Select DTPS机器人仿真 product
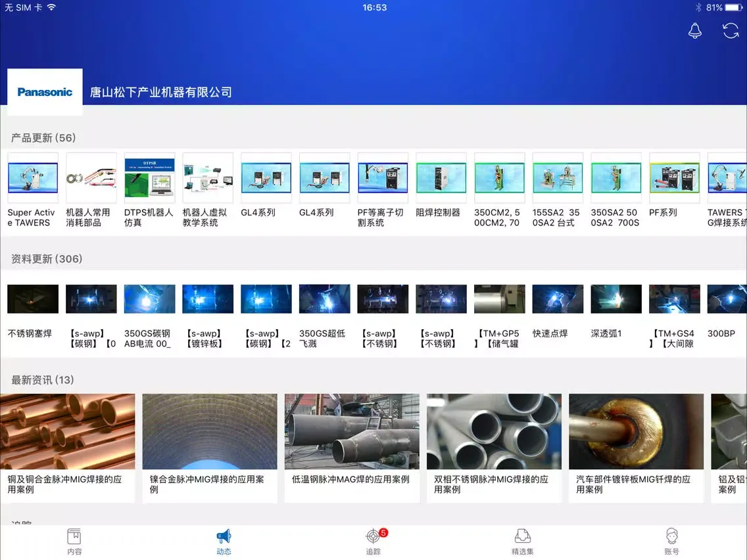Image resolution: width=747 pixels, height=560 pixels. coord(149,178)
